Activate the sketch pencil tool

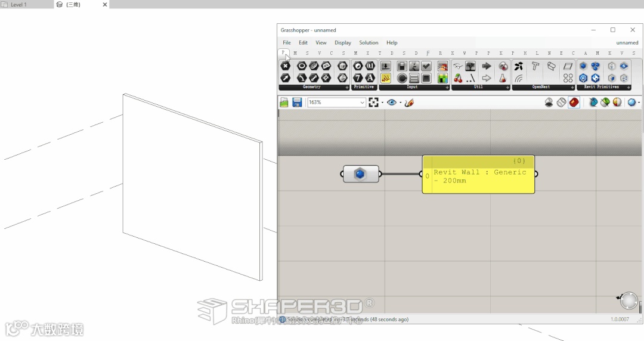pyautogui.click(x=408, y=103)
